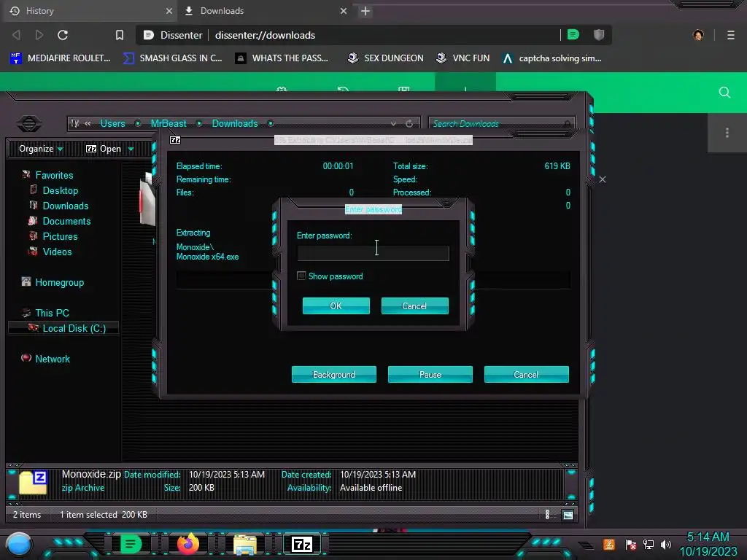Open WHATS THE PASS... bookmark
This screenshot has width=747, height=560.
(282, 58)
